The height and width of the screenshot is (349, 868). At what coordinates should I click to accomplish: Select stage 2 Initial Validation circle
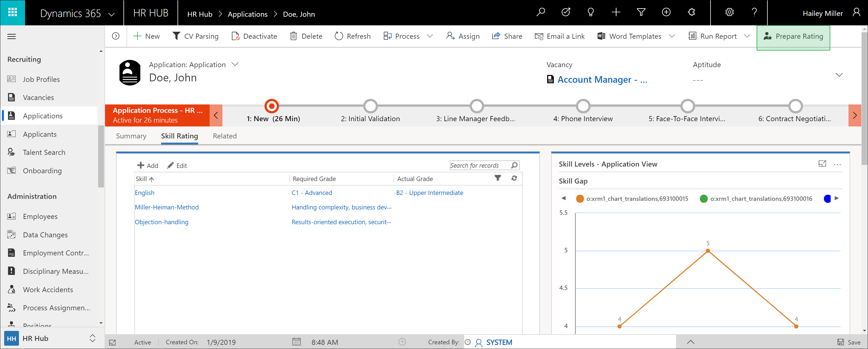tap(370, 106)
